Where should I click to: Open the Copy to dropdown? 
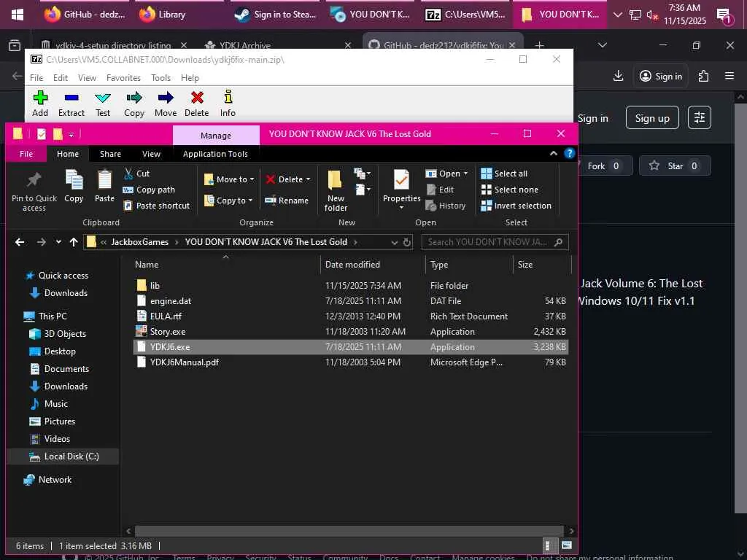pyautogui.click(x=228, y=201)
